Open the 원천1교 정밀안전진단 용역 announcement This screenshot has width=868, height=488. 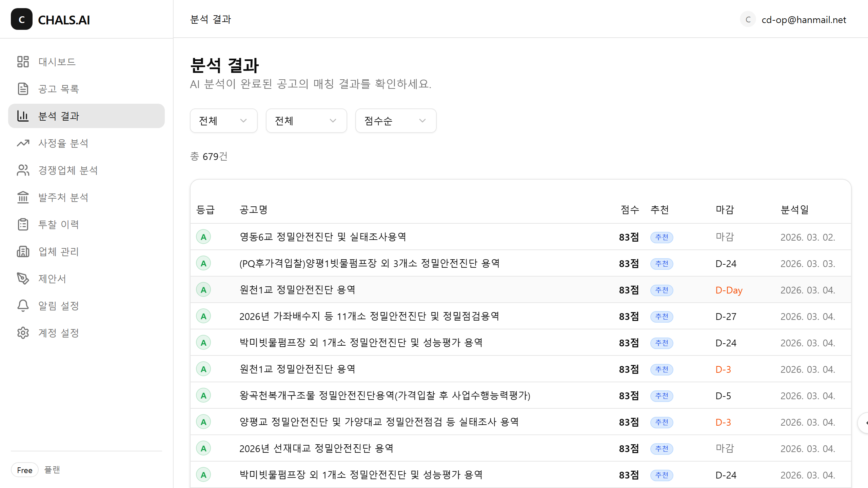(x=297, y=290)
